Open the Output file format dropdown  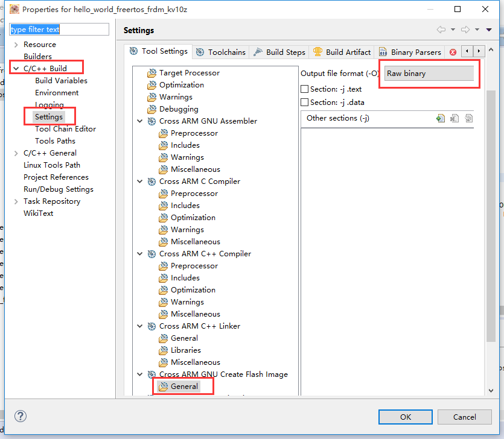coord(429,73)
